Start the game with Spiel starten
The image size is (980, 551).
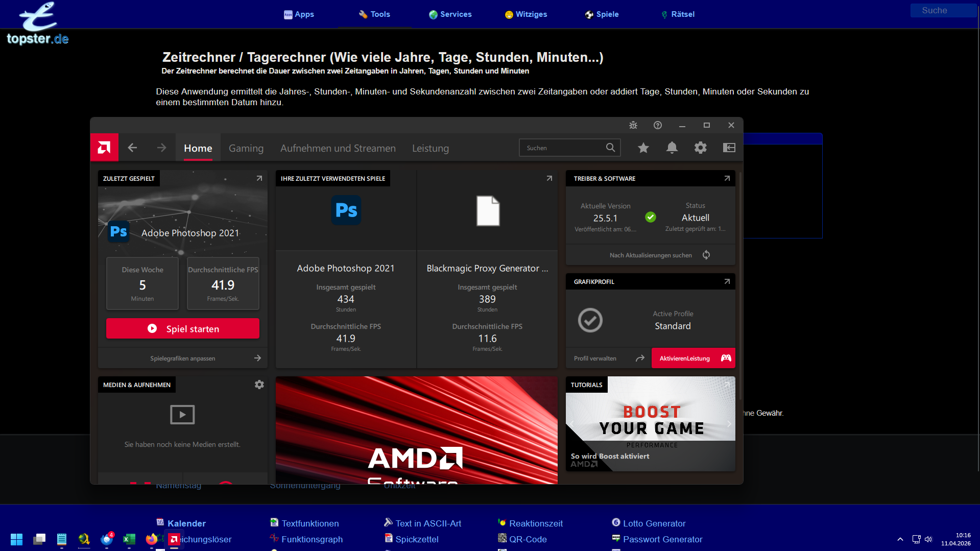tap(183, 328)
